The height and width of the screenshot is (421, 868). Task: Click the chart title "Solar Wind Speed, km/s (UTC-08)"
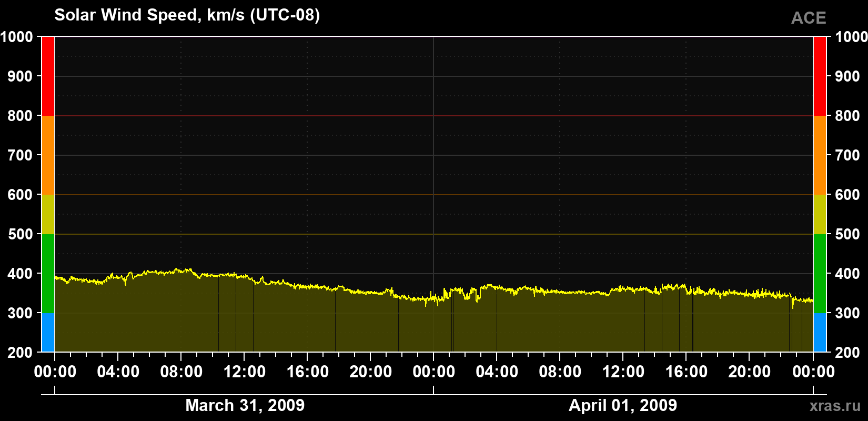click(x=187, y=15)
